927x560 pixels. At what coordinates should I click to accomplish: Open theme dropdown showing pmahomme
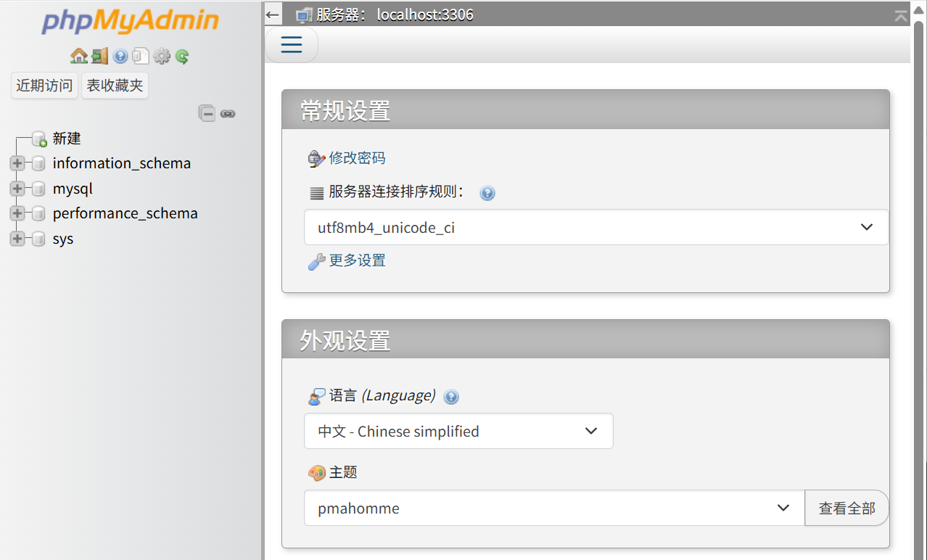(x=554, y=508)
